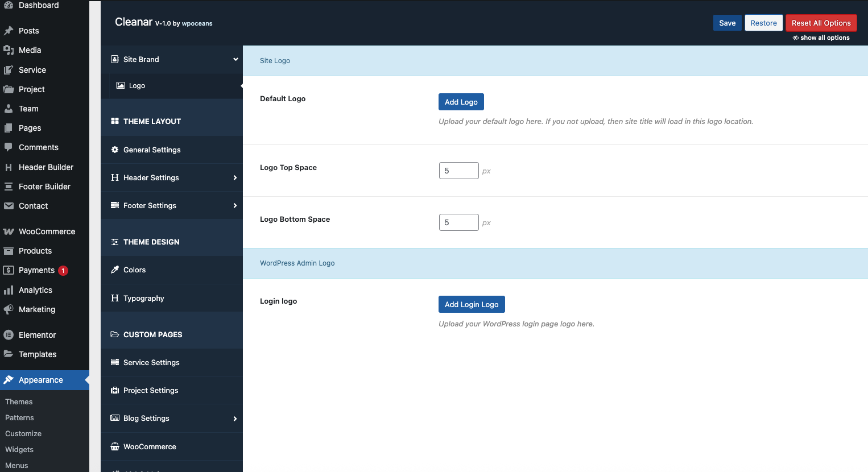Open Typography settings tab
This screenshot has height=472, width=868.
point(143,299)
